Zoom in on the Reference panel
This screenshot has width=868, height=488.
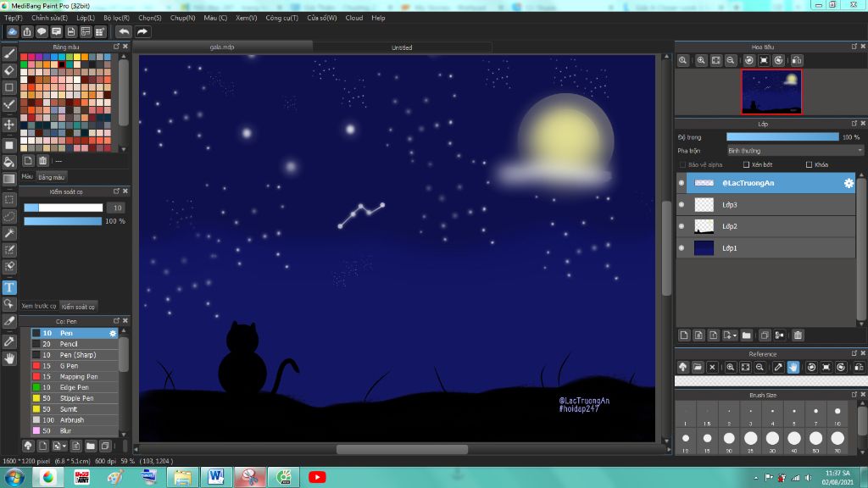(x=731, y=367)
